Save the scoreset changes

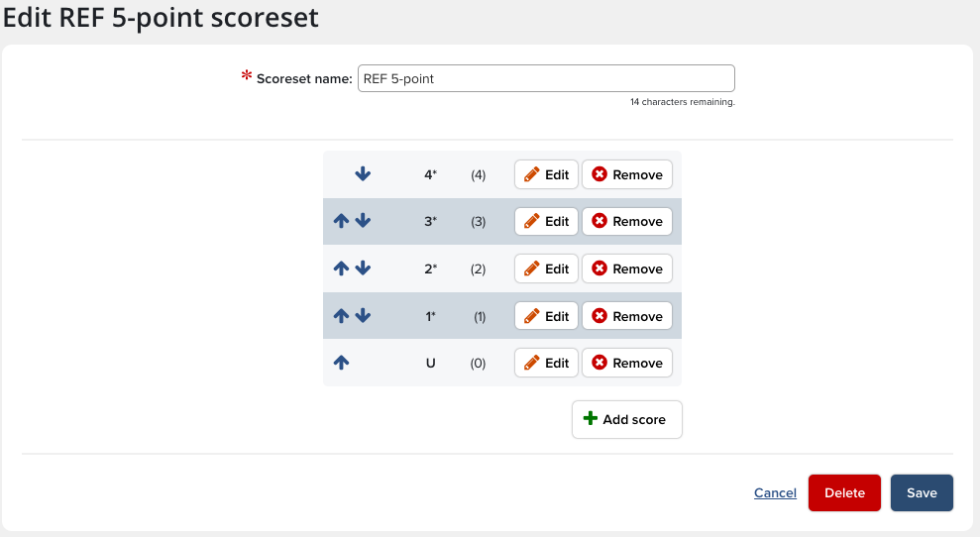pos(922,493)
